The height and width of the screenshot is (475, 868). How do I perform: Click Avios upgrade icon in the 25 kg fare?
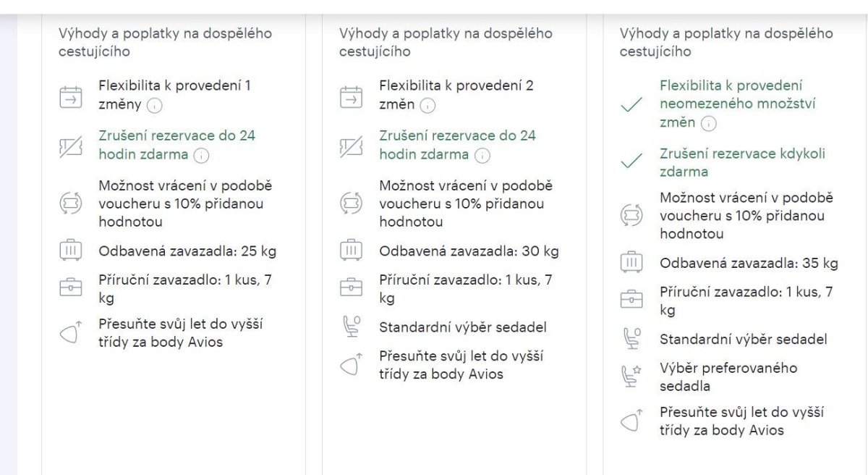point(71,333)
